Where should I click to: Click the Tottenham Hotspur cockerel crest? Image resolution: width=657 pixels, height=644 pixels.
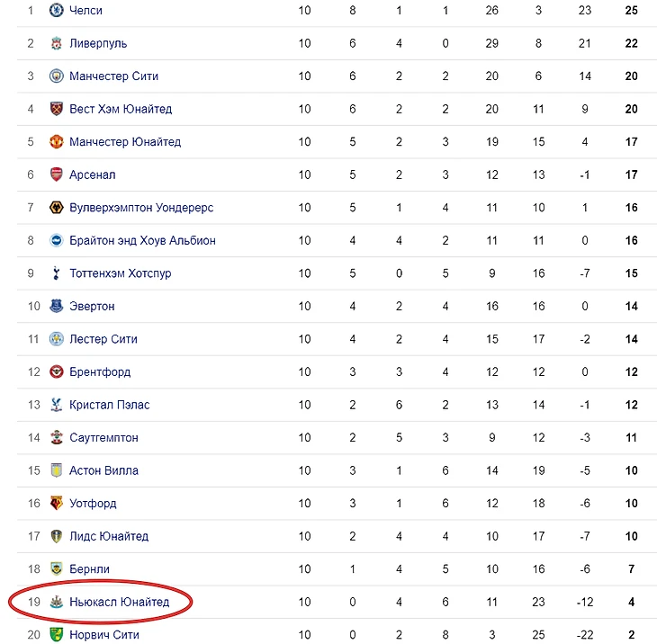(56, 273)
